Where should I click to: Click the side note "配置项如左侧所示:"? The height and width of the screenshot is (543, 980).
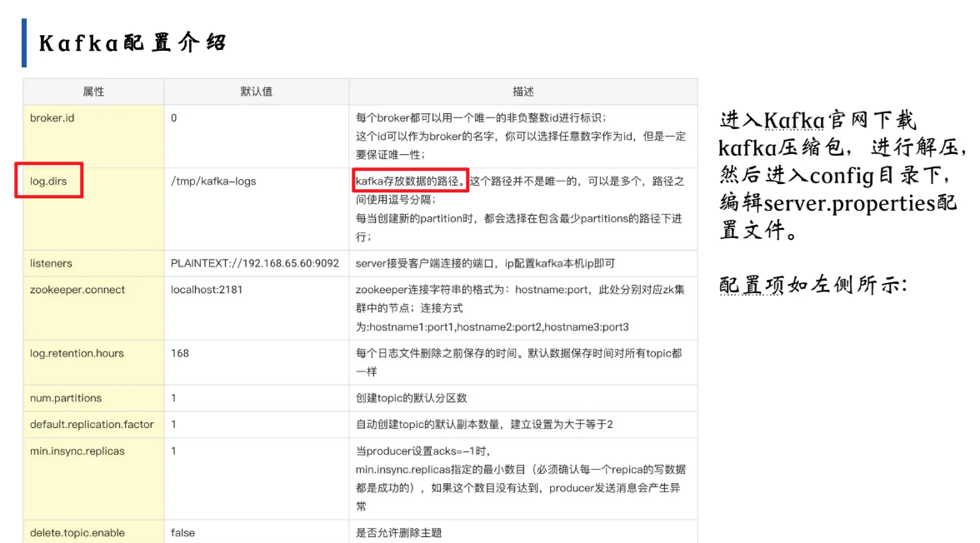pos(813,285)
